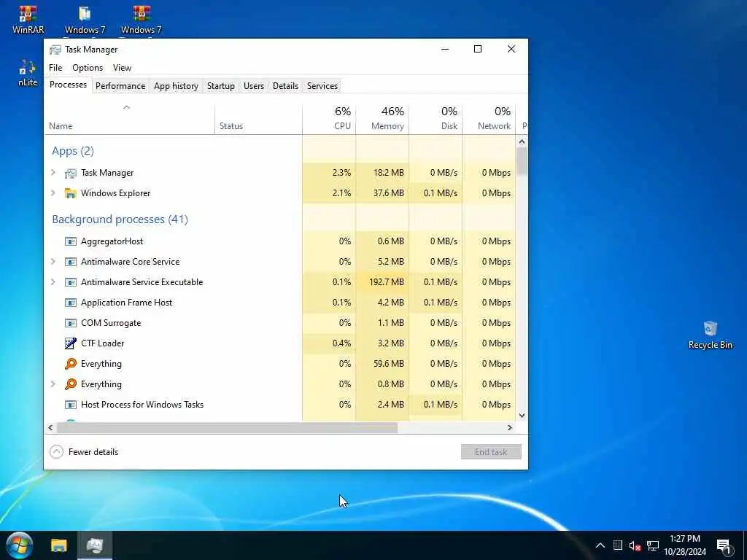Sort by the Name column header

pos(130,119)
